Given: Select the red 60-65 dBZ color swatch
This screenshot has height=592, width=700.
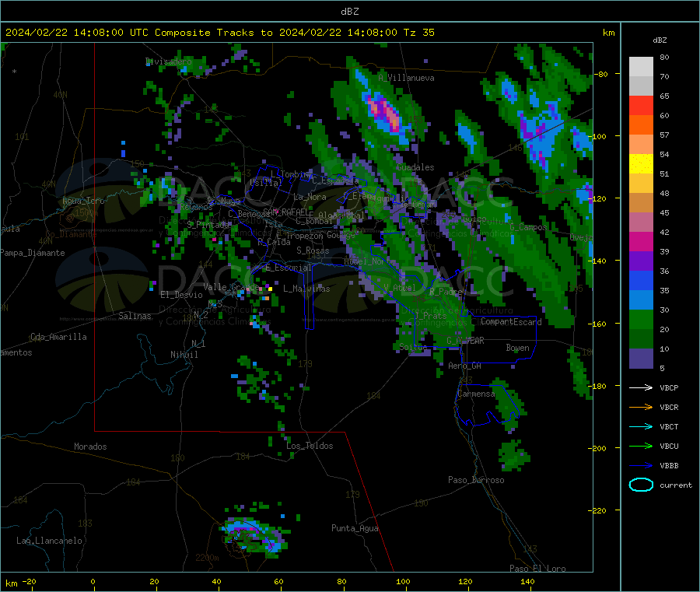Looking at the screenshot, I should 641,105.
